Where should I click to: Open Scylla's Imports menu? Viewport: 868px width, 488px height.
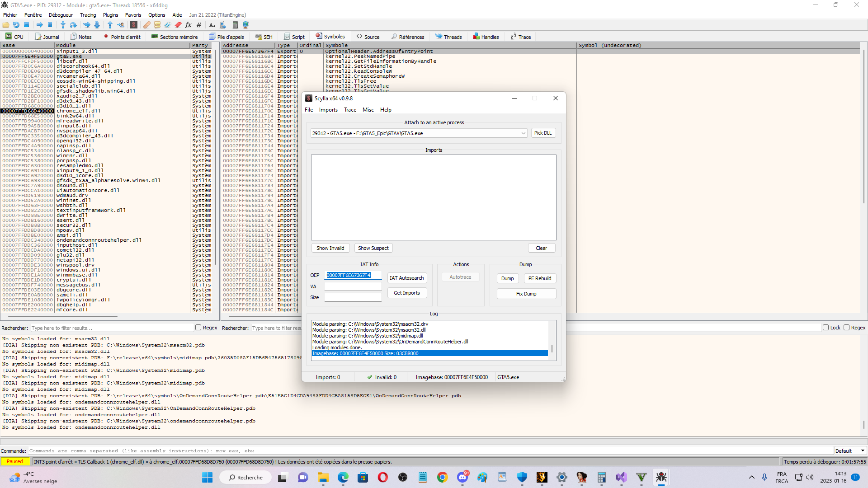click(x=328, y=110)
